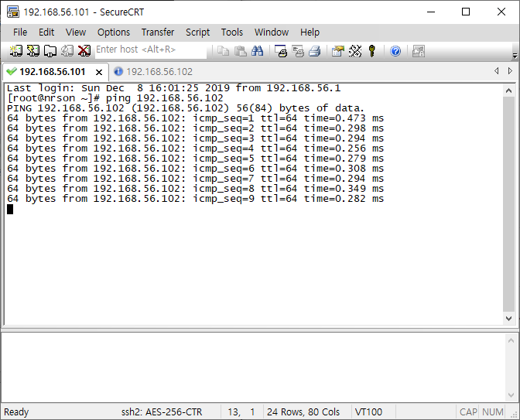520x420 pixels.
Task: Click the SecureCRT title bar app icon
Action: coord(13,12)
